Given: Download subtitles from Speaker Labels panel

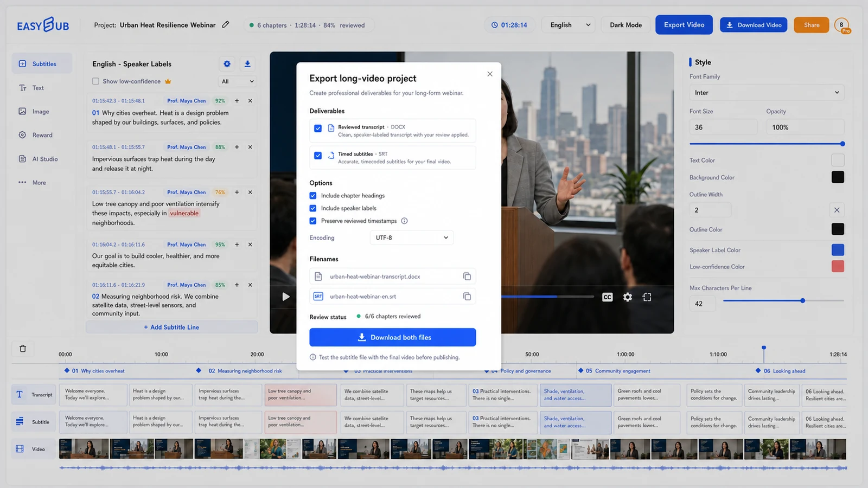Looking at the screenshot, I should 247,64.
